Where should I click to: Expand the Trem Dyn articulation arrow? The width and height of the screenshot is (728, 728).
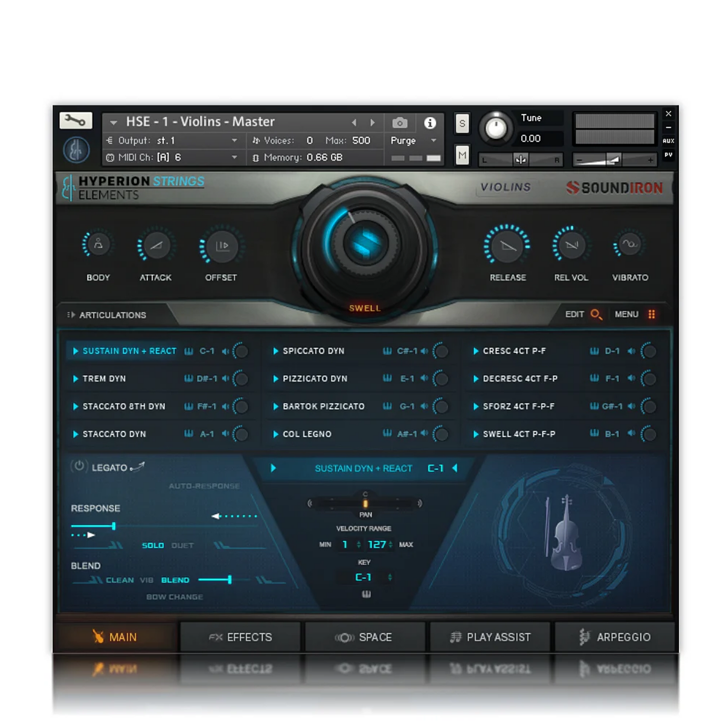[75, 379]
